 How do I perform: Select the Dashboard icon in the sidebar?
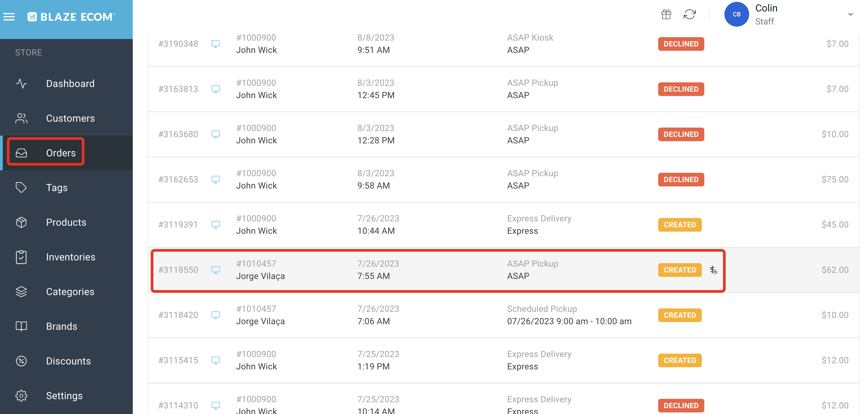point(21,83)
